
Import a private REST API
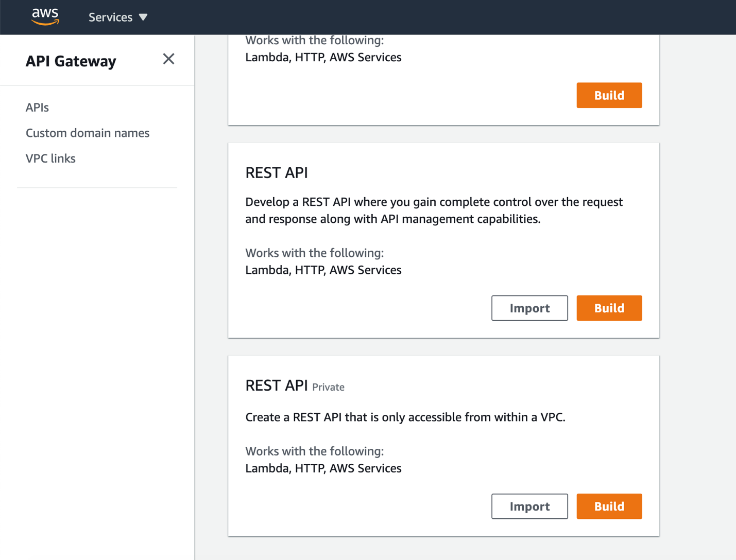[x=529, y=506]
